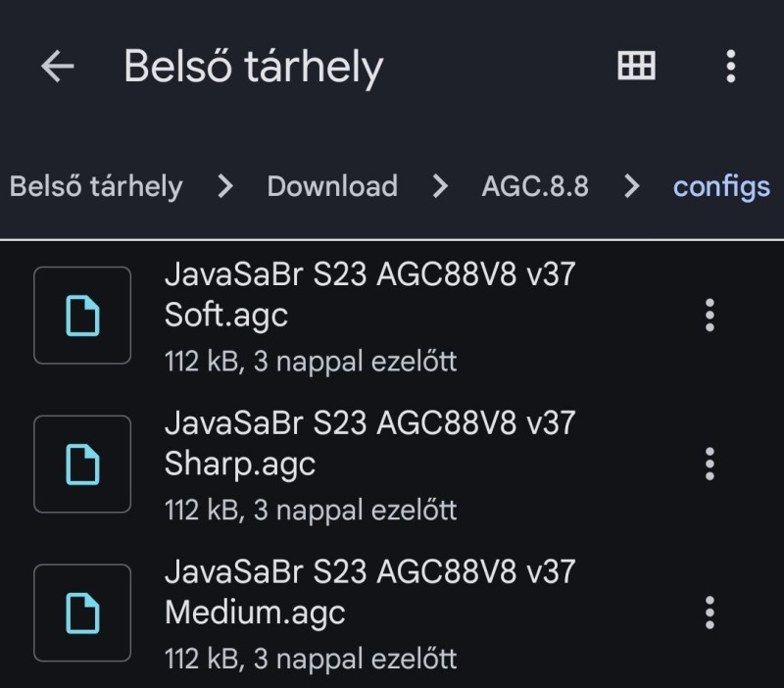
Task: Open options menu for Sharp.agc
Action: pyautogui.click(x=710, y=464)
